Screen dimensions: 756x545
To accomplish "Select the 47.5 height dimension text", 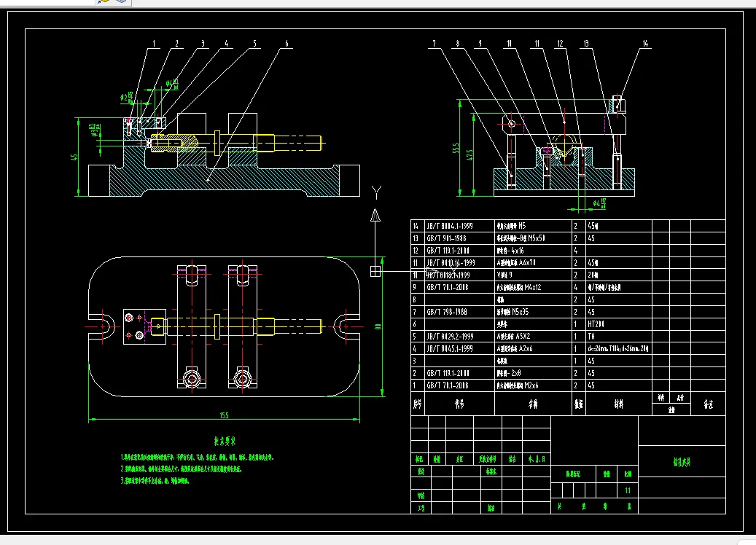I will coord(470,154).
